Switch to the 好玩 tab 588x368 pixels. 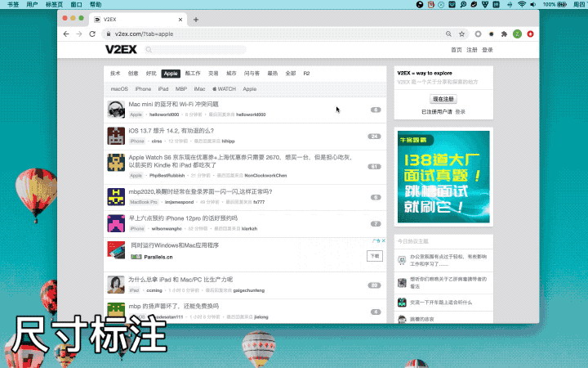151,74
